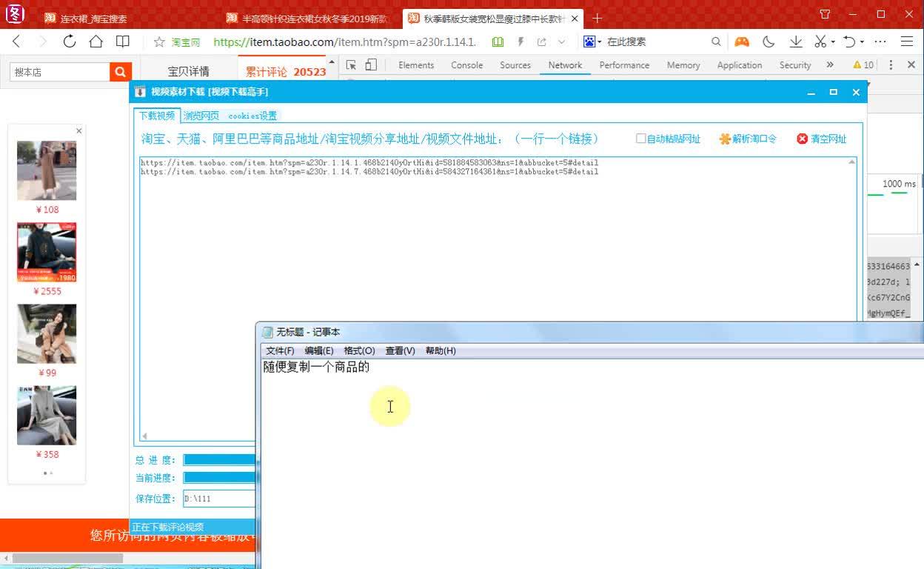Open the Notepad 帮助(H) menu
This screenshot has width=924, height=569.
441,350
